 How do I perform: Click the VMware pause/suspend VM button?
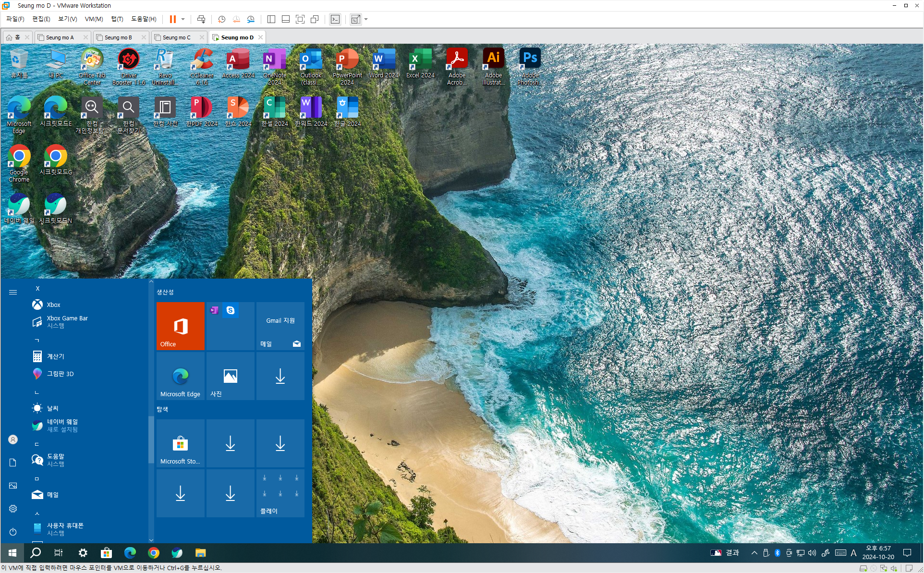tap(172, 19)
